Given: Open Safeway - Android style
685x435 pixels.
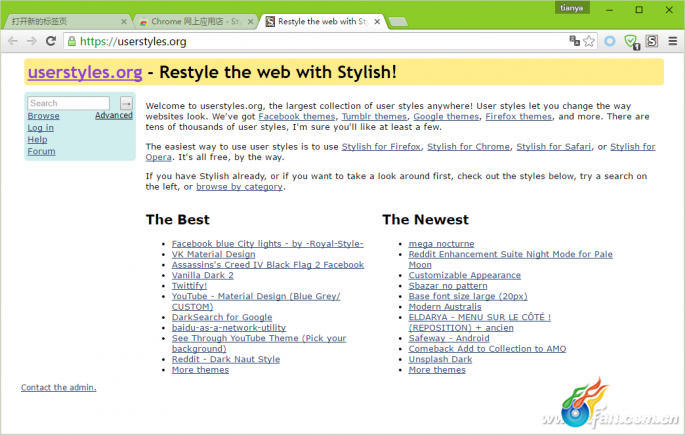Looking at the screenshot, I should pyautogui.click(x=449, y=338).
